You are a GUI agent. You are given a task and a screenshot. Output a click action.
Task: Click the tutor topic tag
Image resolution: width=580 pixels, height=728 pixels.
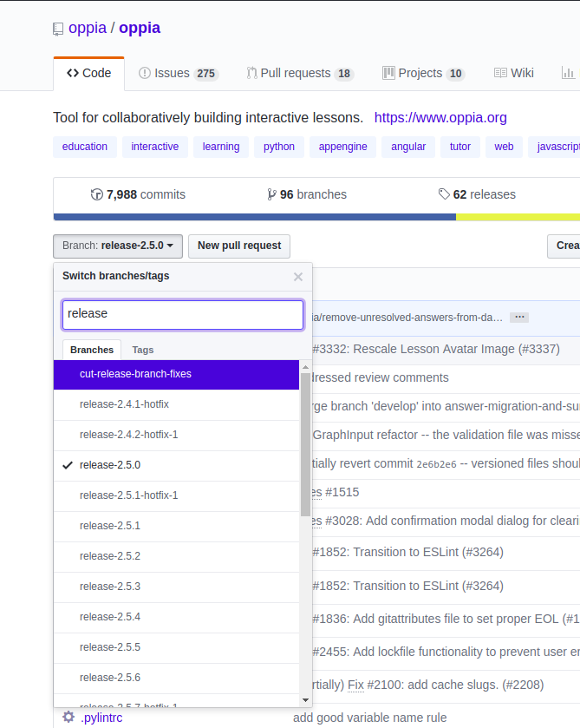460,147
